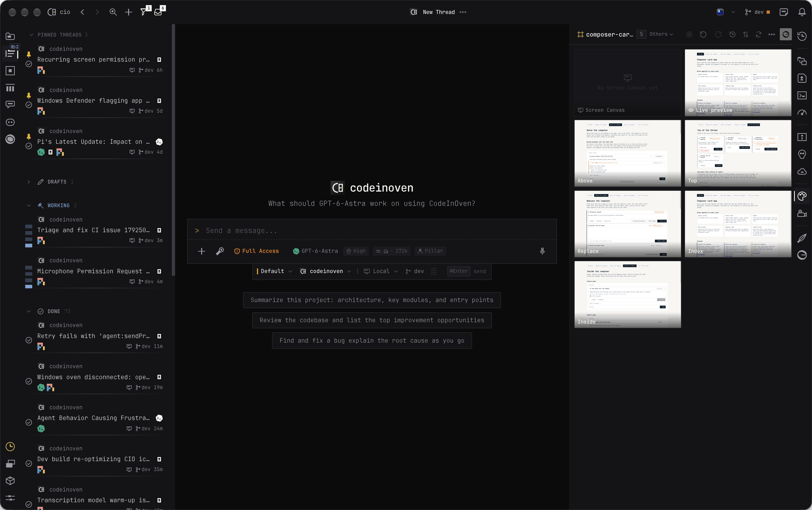Open the gauge speedometer icon in right rail
Screen dimensions: 812x510
point(802,113)
